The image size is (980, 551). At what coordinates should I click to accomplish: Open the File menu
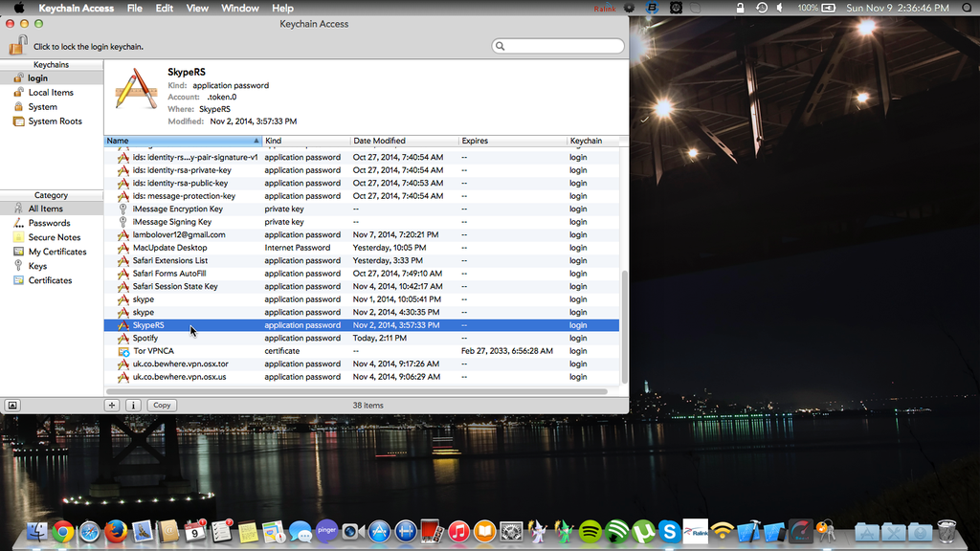tap(134, 8)
